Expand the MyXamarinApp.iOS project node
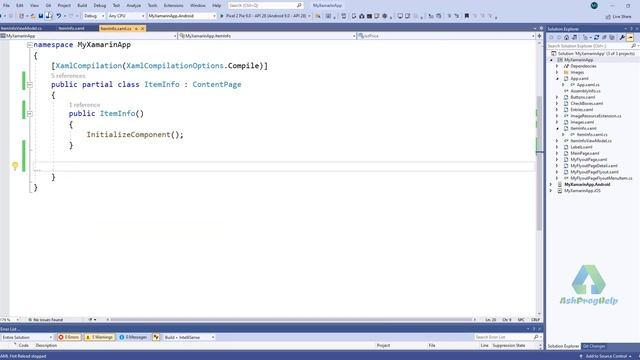 pos(551,191)
